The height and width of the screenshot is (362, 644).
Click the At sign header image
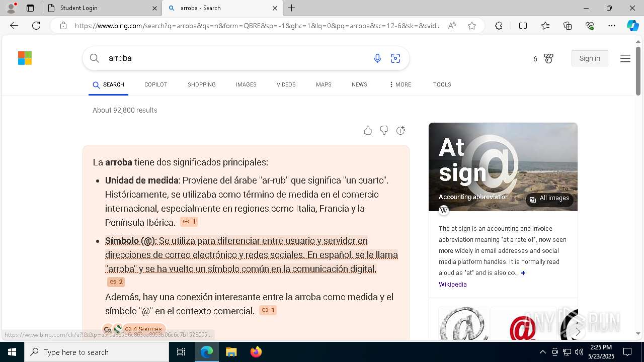(x=503, y=167)
